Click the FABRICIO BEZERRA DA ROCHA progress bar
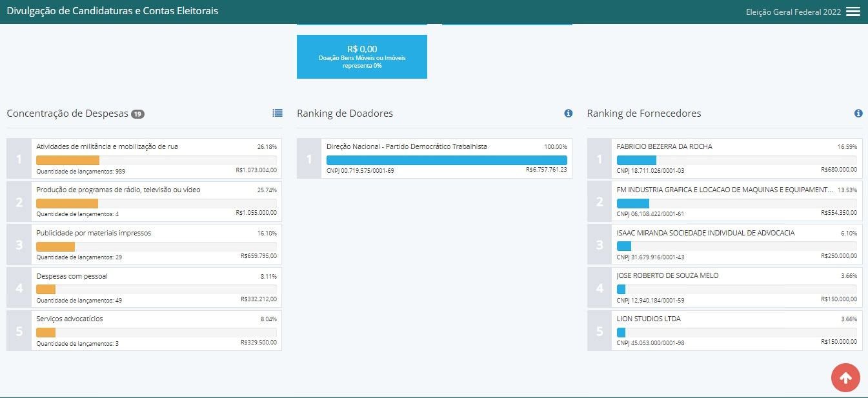Screen dimensions: 868x398 pyautogui.click(x=737, y=160)
